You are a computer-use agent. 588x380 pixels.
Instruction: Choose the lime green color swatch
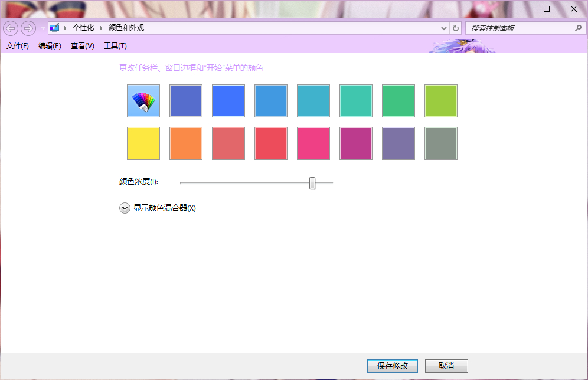pyautogui.click(x=441, y=101)
